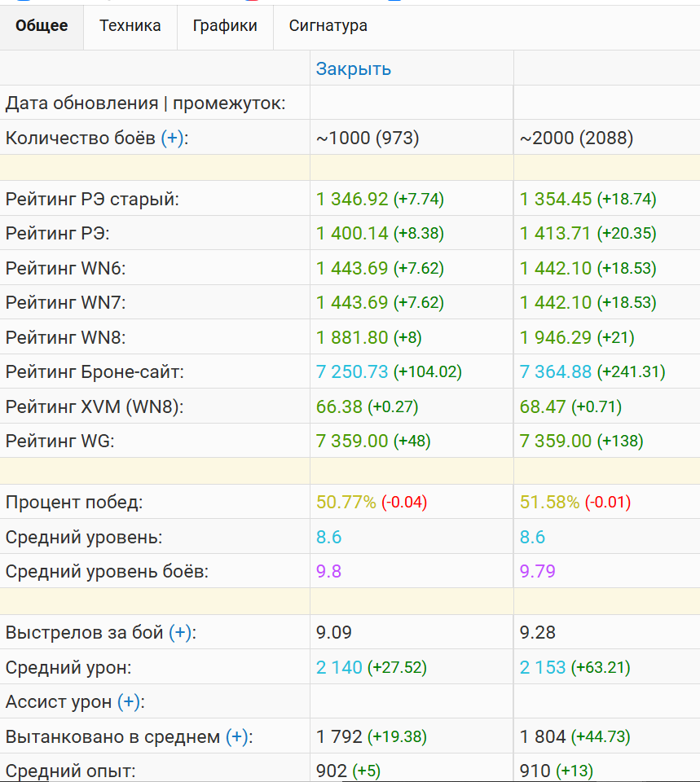Select the Рейтинг WN8 row label
This screenshot has width=700, height=782.
[x=66, y=337]
